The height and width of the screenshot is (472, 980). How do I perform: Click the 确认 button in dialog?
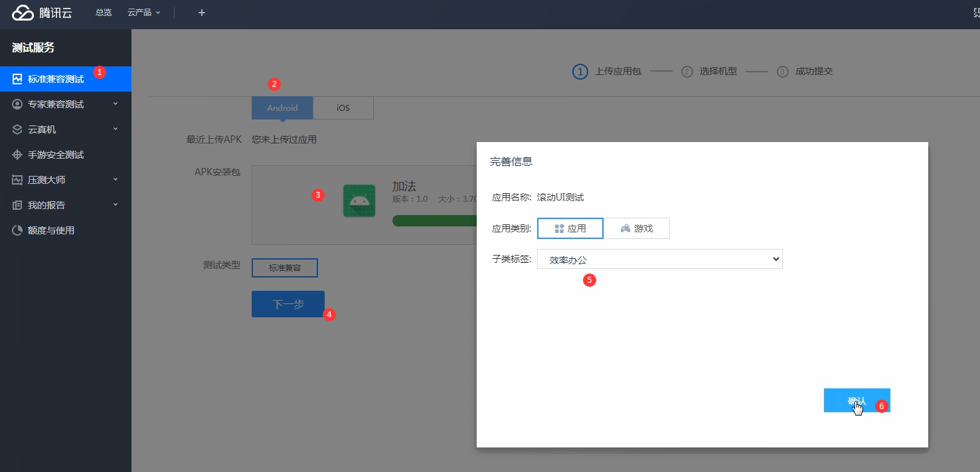click(857, 400)
